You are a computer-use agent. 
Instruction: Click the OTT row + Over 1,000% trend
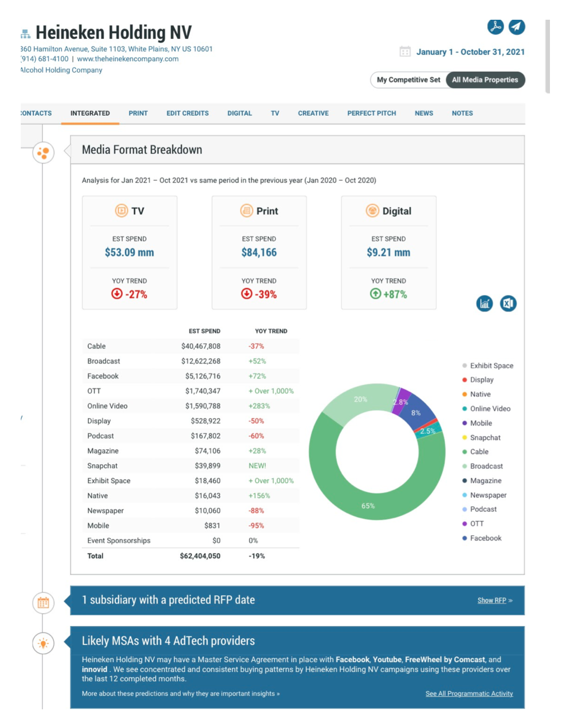(x=271, y=391)
